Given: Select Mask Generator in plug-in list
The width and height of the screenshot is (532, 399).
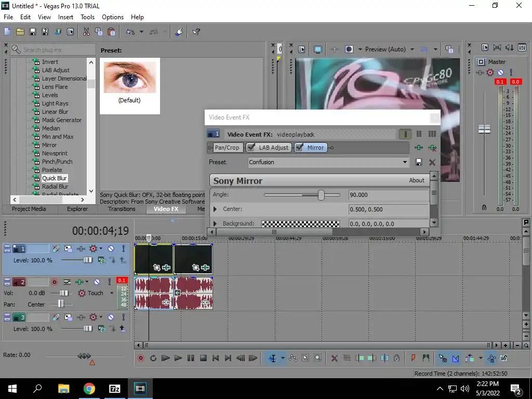Looking at the screenshot, I should 62,120.
